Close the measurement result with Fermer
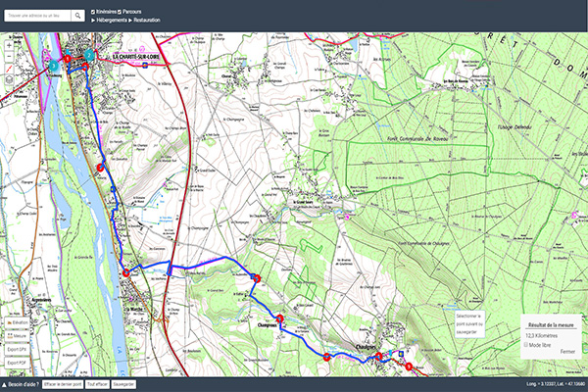588x392 pixels. [x=568, y=350]
